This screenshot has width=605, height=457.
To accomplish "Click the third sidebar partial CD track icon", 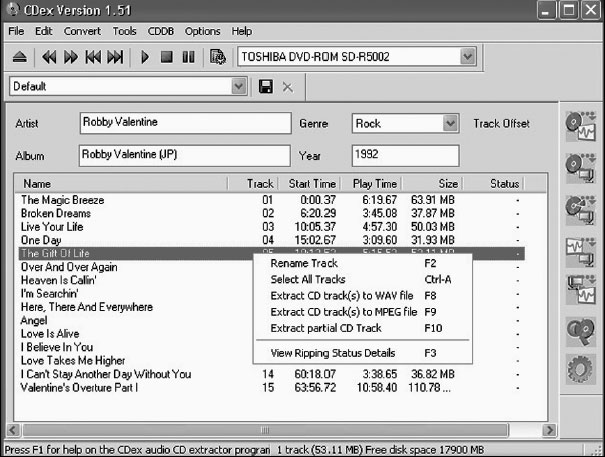I will coord(580,206).
